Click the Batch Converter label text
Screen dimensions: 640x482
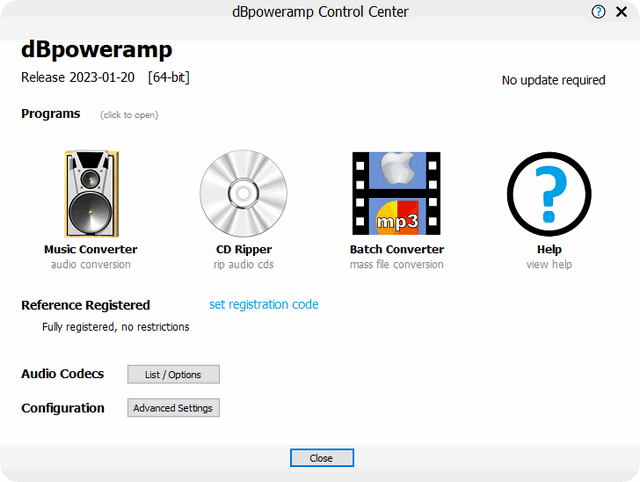coord(397,249)
